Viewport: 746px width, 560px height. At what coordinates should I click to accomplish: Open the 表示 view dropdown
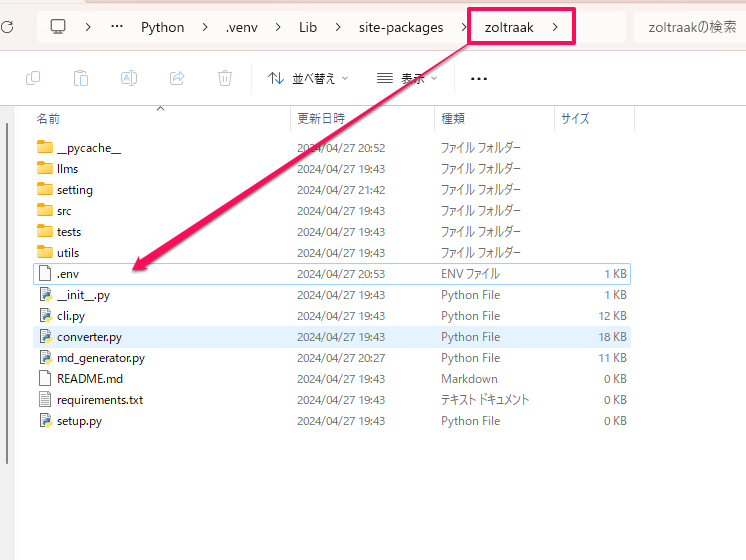point(407,79)
